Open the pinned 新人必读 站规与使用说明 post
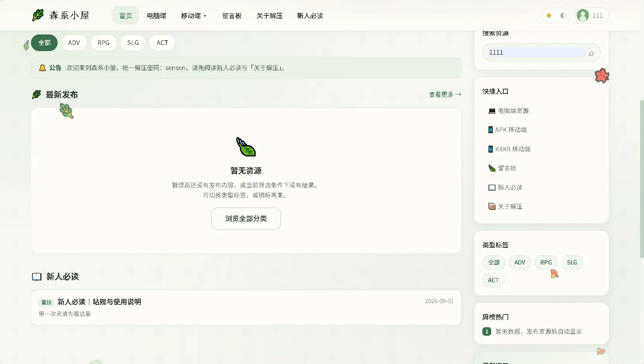Image resolution: width=644 pixels, height=364 pixels. pyautogui.click(x=246, y=307)
